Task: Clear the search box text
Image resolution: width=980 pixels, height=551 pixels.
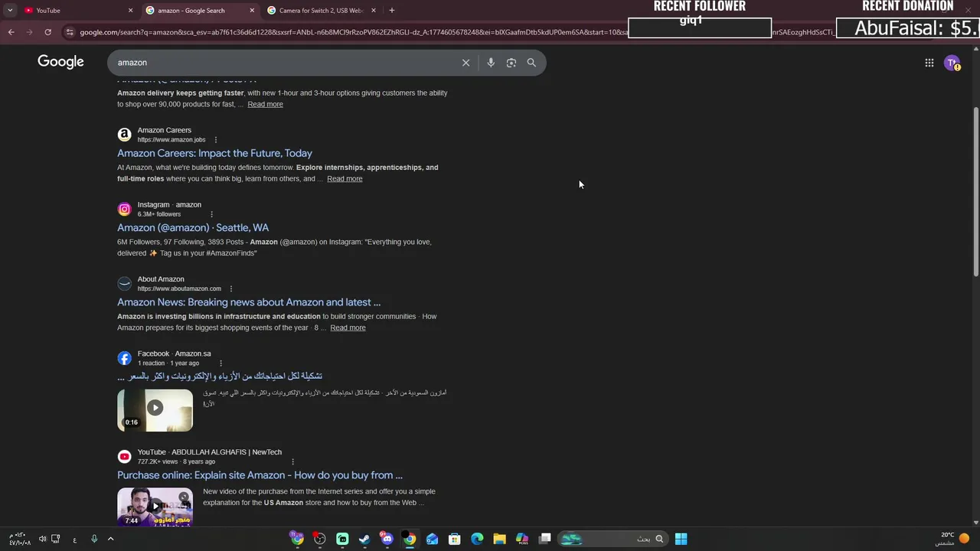Action: (x=465, y=63)
